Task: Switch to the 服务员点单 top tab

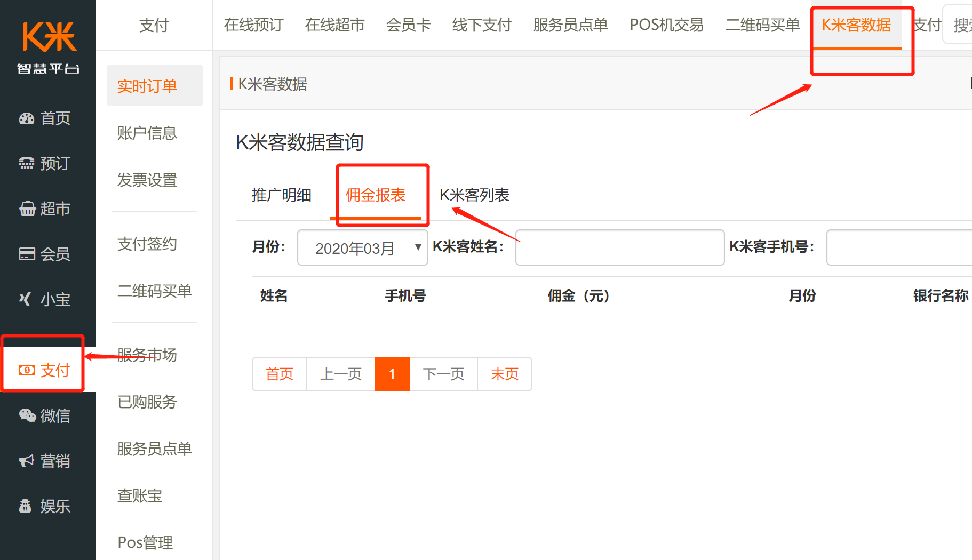Action: tap(570, 25)
